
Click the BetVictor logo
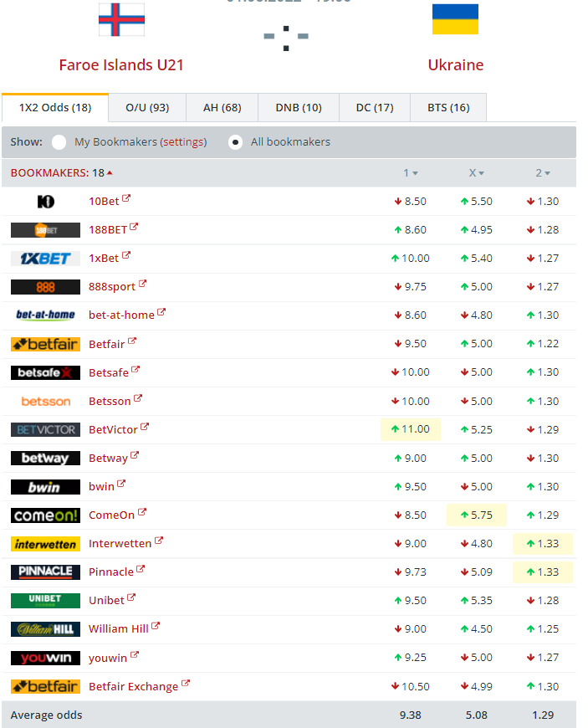pos(45,429)
